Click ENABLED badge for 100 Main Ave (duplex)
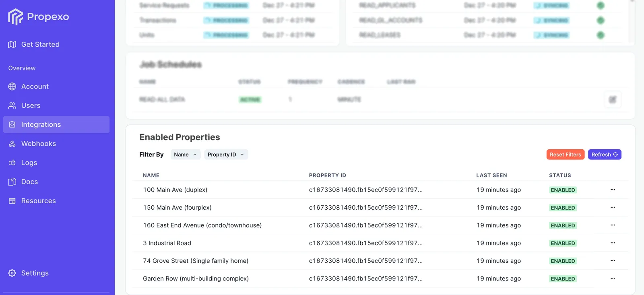The width and height of the screenshot is (644, 295). point(563,190)
